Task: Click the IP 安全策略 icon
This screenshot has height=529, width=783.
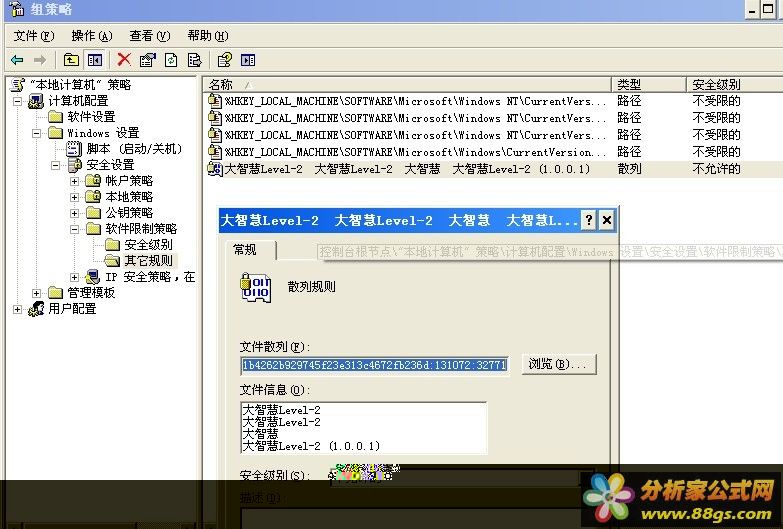Action: [x=92, y=277]
